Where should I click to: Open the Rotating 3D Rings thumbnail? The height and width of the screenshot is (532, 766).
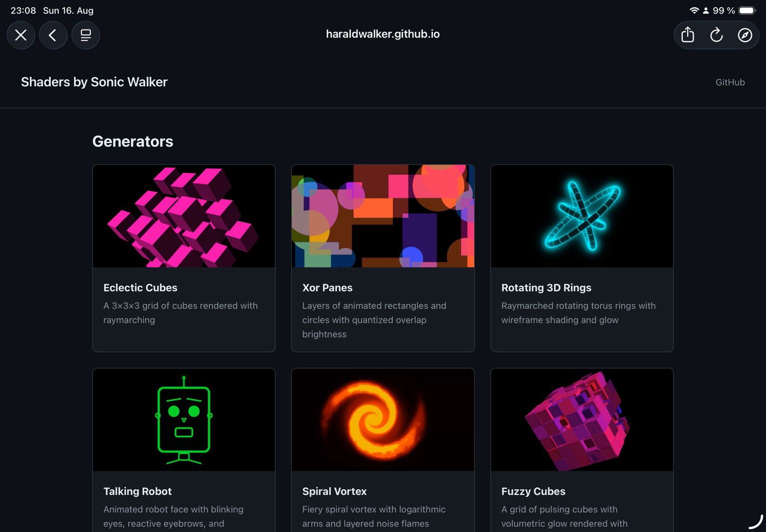point(582,216)
